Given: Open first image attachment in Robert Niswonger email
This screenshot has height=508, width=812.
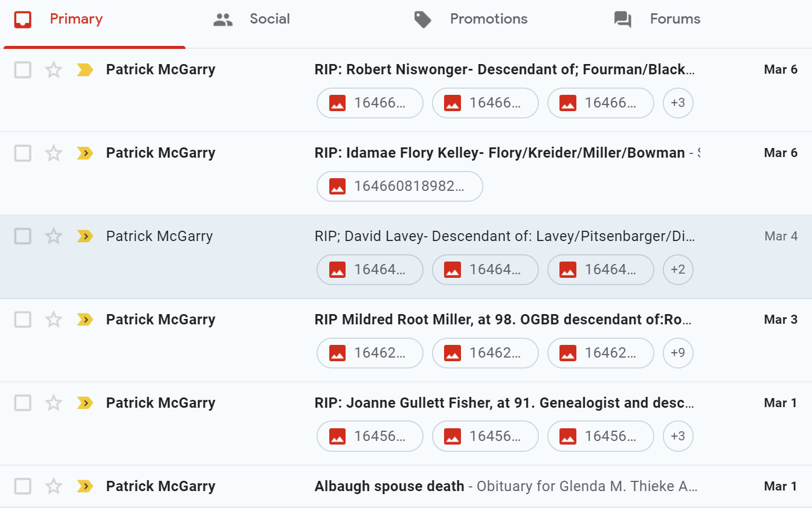Looking at the screenshot, I should coord(369,103).
